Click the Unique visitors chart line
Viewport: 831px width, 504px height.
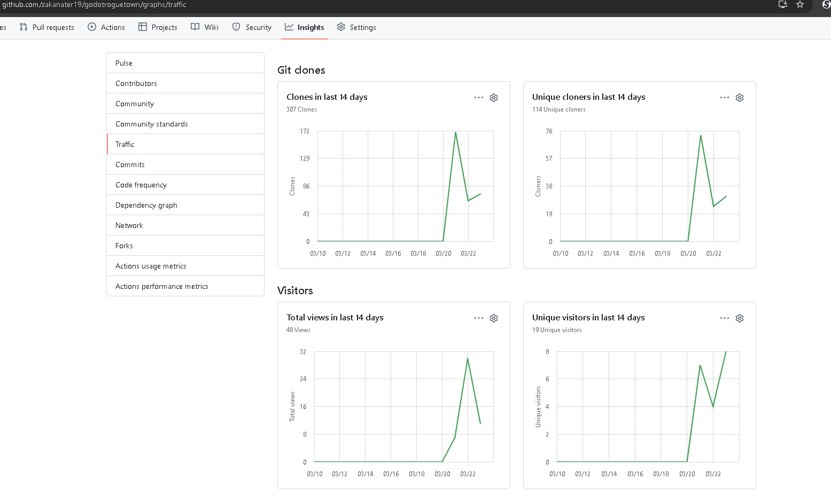coord(700,366)
